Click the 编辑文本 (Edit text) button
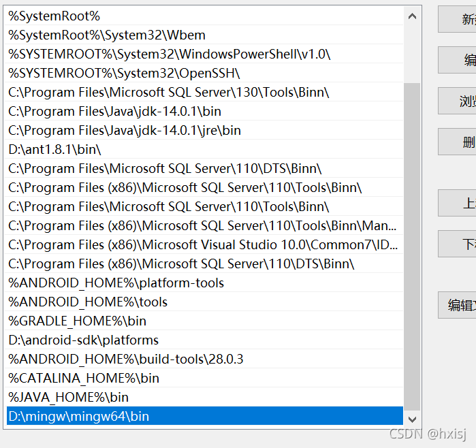Viewport: 476px width, 448px height. [457, 305]
